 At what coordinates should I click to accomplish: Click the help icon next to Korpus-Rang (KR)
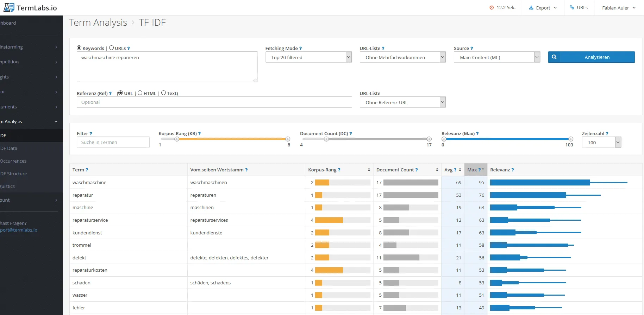pos(199,134)
